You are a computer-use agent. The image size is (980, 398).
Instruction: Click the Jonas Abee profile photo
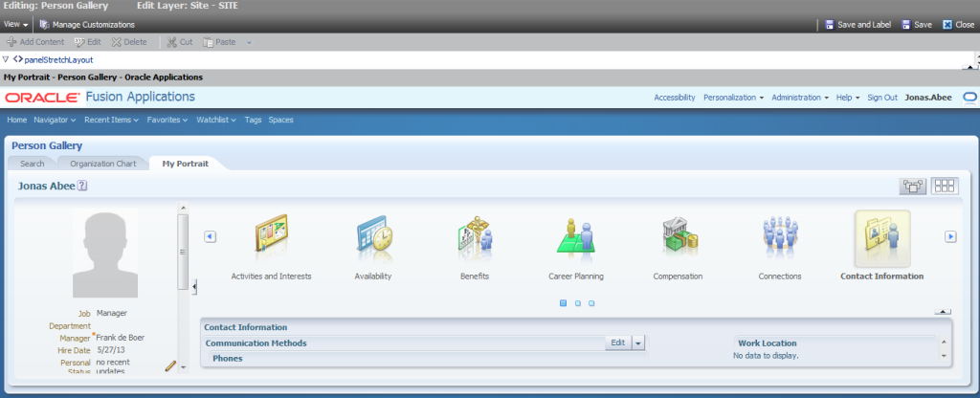[x=103, y=253]
